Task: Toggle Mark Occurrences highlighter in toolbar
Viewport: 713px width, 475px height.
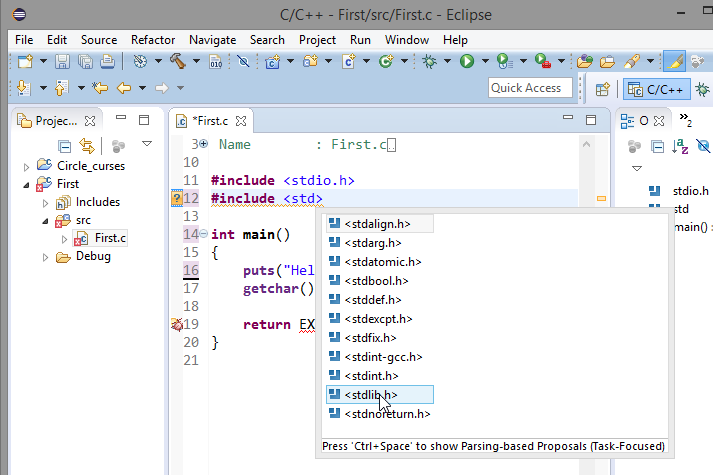Action: 674,62
